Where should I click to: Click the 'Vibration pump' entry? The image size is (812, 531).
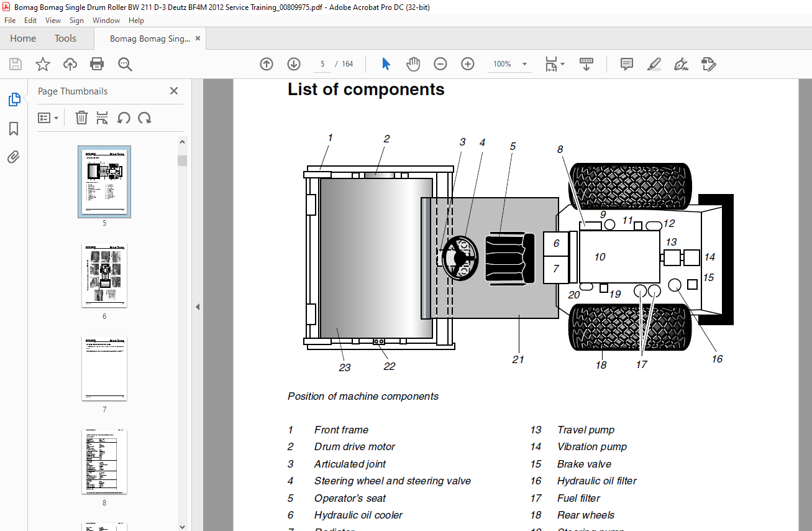tap(592, 447)
